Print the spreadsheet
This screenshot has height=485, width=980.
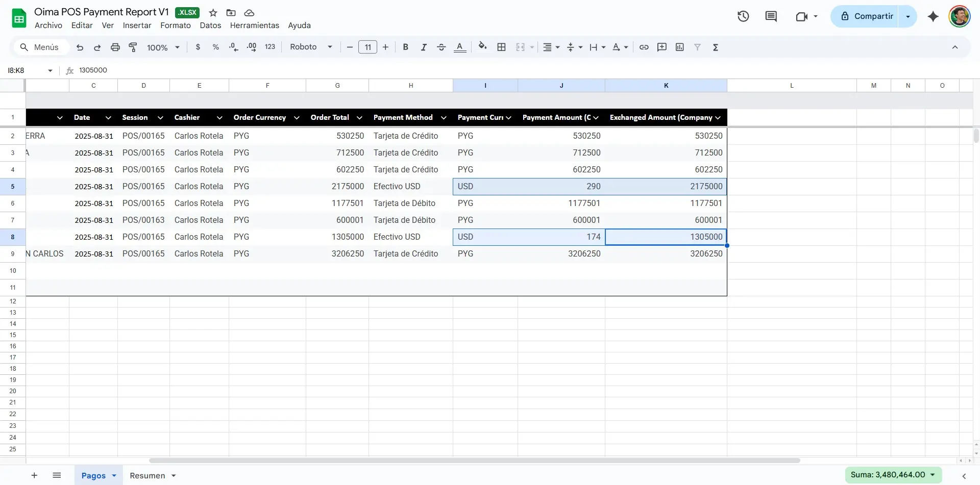click(x=115, y=47)
